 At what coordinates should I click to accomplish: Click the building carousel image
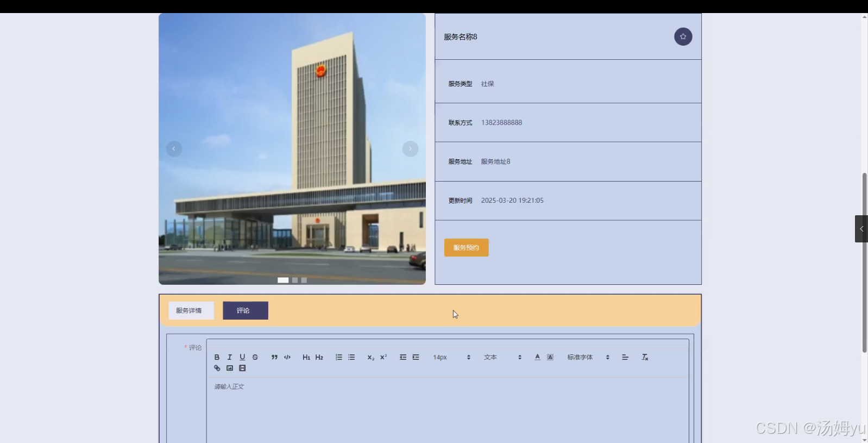coord(292,149)
